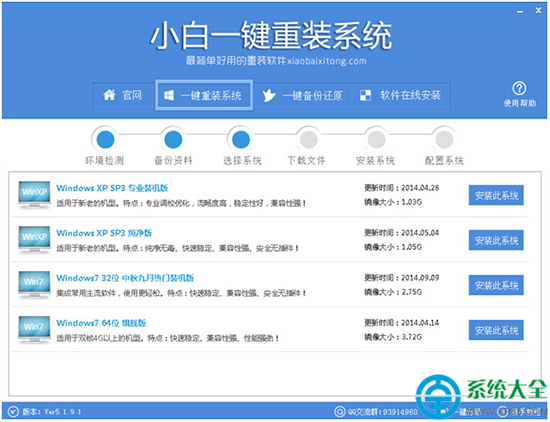Open the 官网 home tab

[x=123, y=95]
